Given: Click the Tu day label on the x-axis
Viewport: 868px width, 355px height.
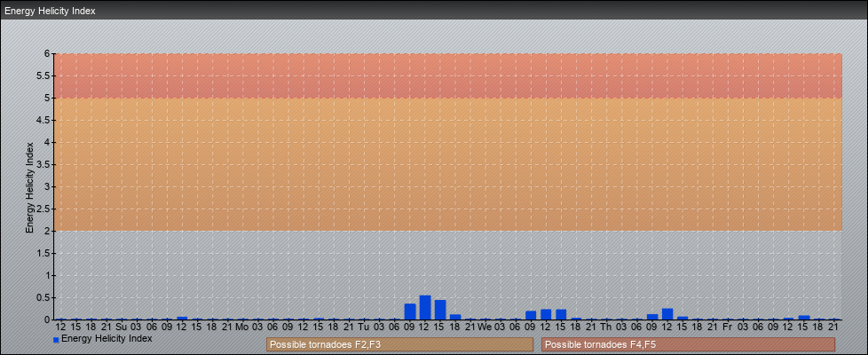Looking at the screenshot, I should (363, 327).
